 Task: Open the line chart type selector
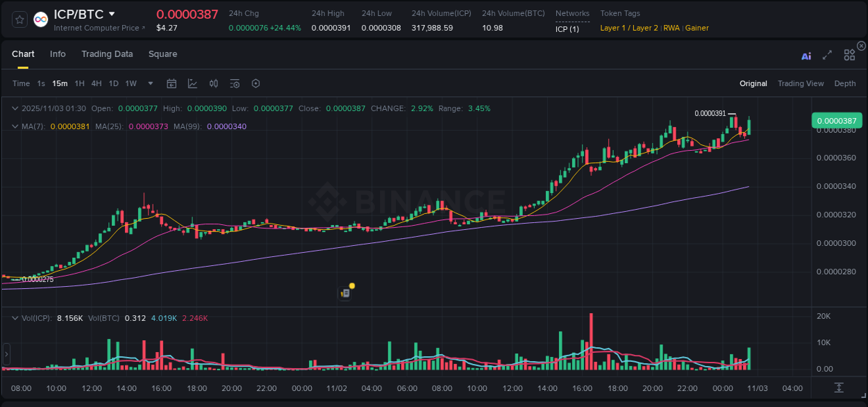192,83
